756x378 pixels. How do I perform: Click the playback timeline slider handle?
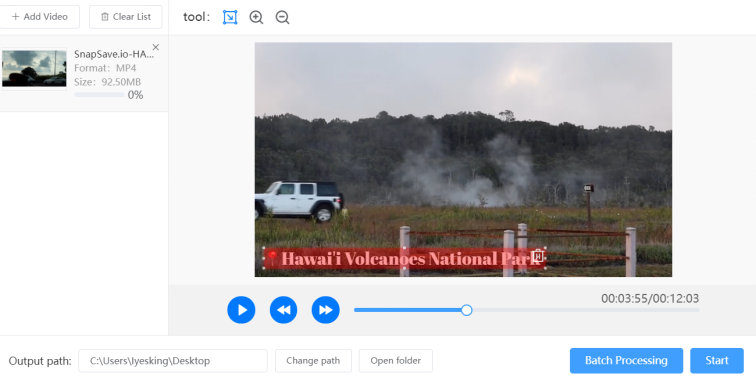[466, 310]
